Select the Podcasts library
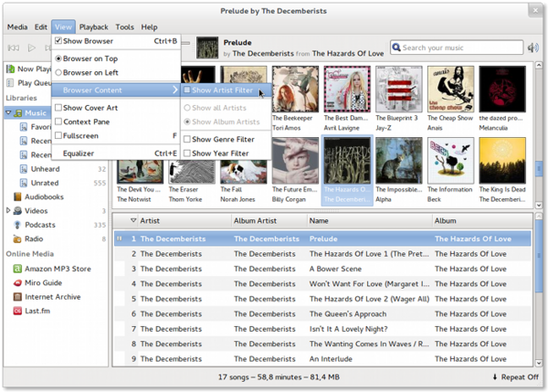 pyautogui.click(x=40, y=225)
